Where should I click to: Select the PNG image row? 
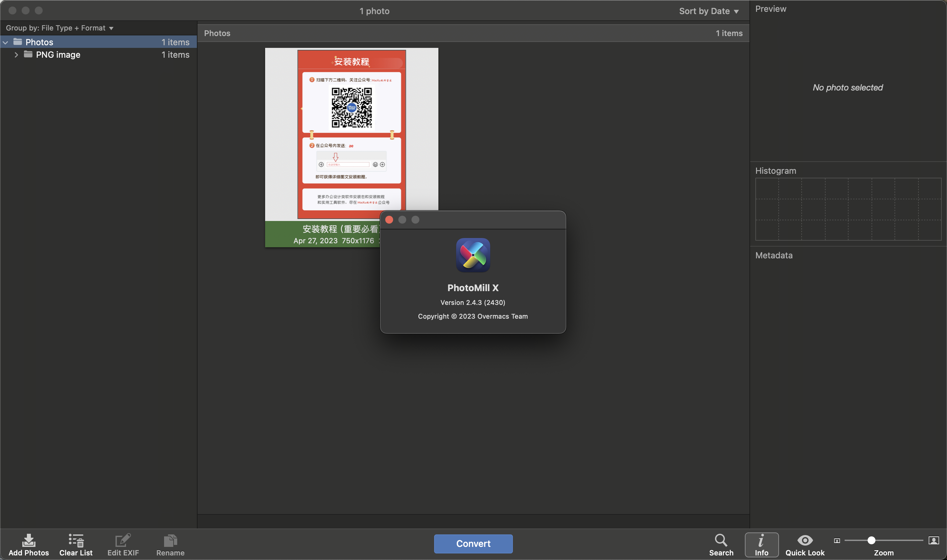pos(98,55)
